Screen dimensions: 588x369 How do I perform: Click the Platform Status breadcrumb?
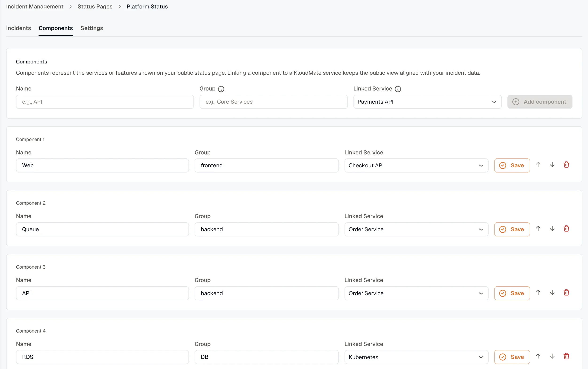click(147, 7)
